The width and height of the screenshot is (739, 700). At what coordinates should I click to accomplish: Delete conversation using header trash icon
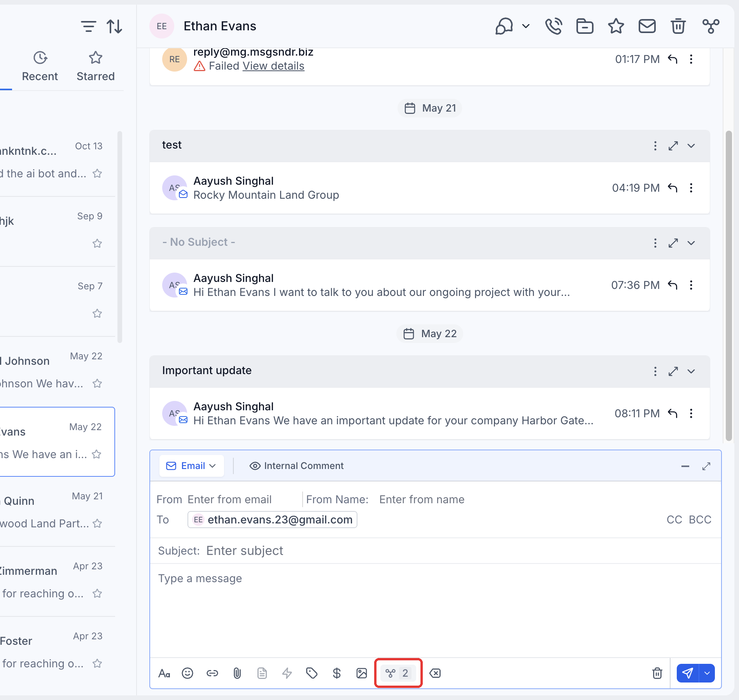click(678, 26)
